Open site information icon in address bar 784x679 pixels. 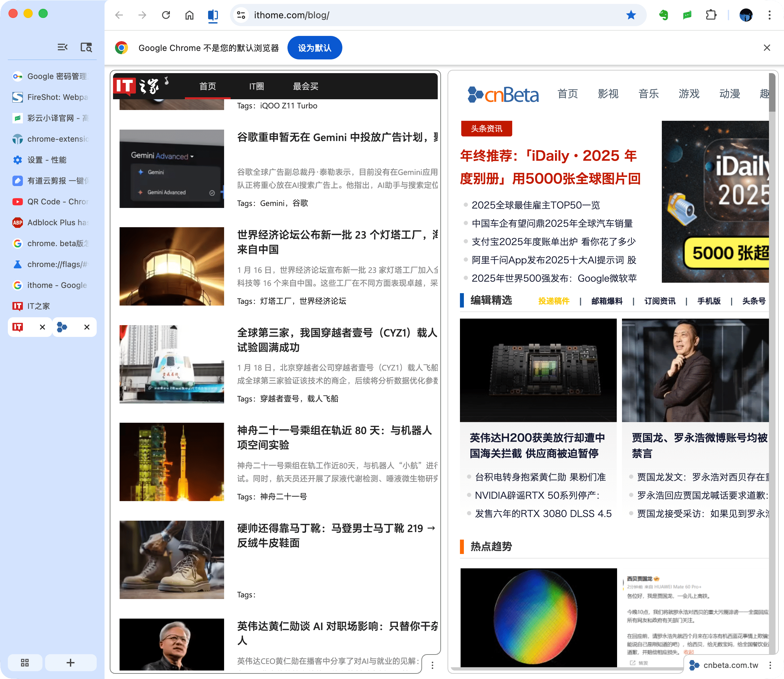click(x=241, y=15)
